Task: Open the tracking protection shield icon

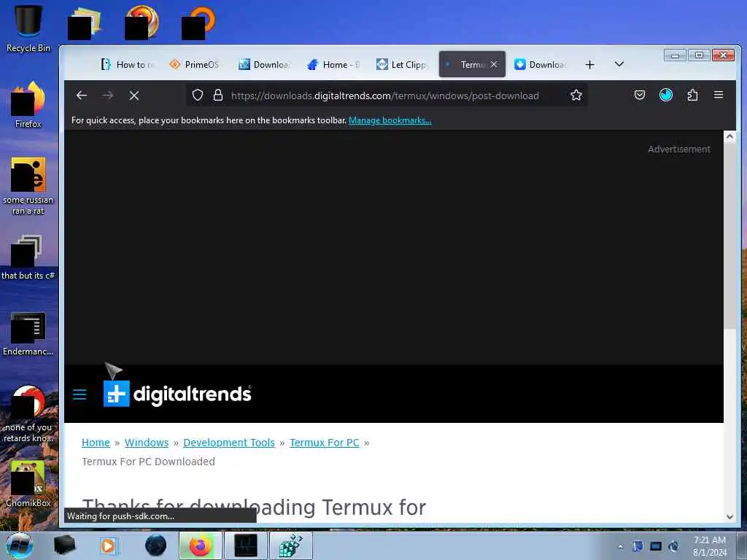Action: (x=197, y=96)
